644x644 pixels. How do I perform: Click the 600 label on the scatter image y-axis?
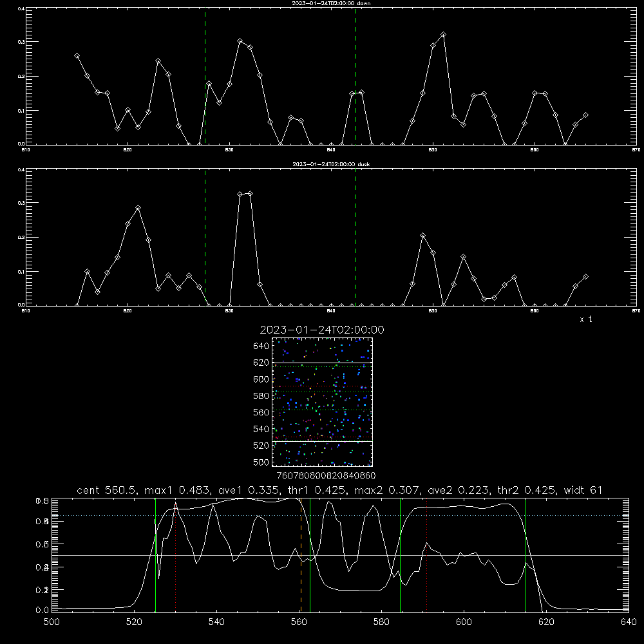(x=261, y=379)
